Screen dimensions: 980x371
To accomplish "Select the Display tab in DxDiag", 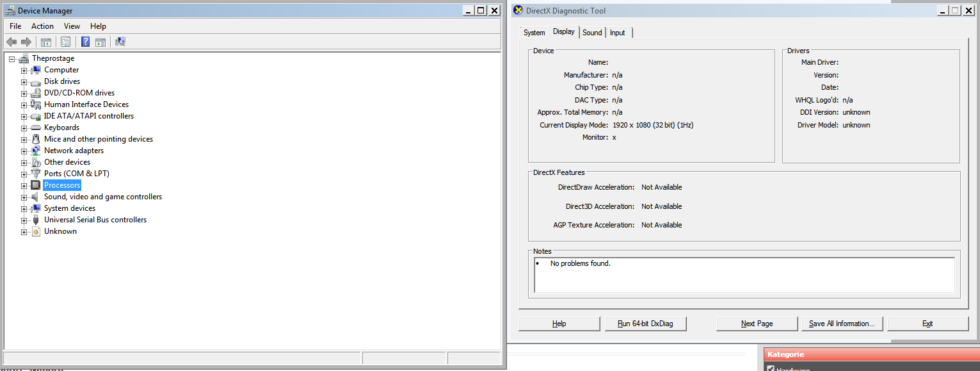I will 564,31.
